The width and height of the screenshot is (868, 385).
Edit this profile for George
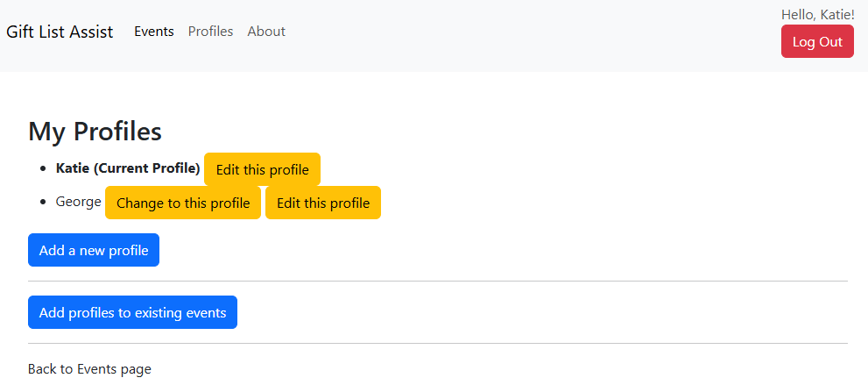tap(322, 203)
